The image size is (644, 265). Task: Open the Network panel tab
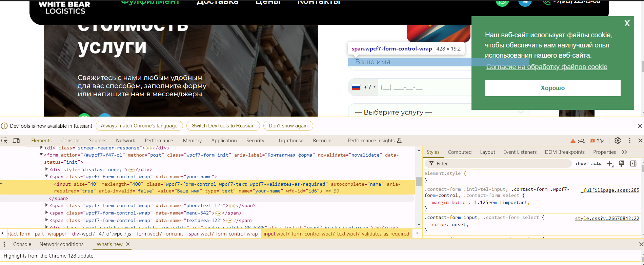point(125,141)
